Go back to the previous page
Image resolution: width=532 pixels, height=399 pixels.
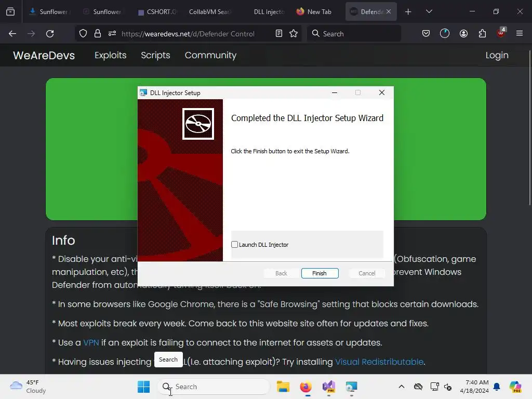point(12,34)
